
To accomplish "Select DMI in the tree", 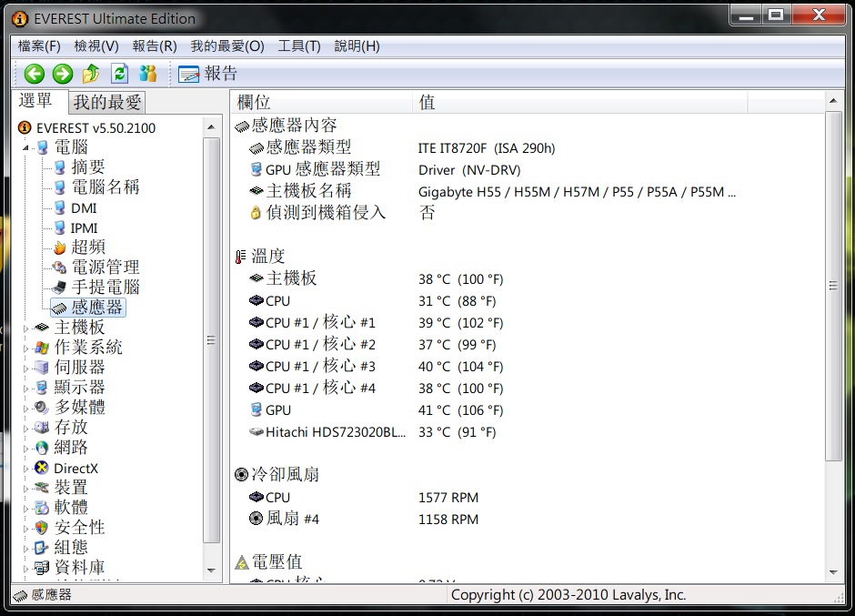I will pos(84,207).
